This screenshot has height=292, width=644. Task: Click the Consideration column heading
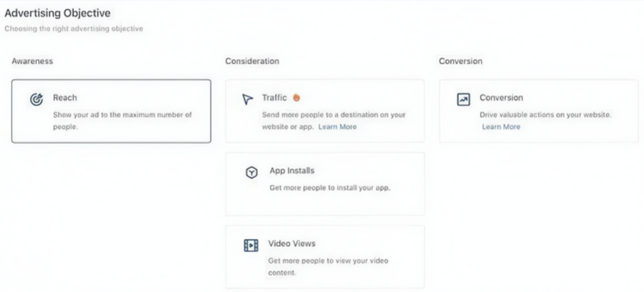(x=252, y=61)
